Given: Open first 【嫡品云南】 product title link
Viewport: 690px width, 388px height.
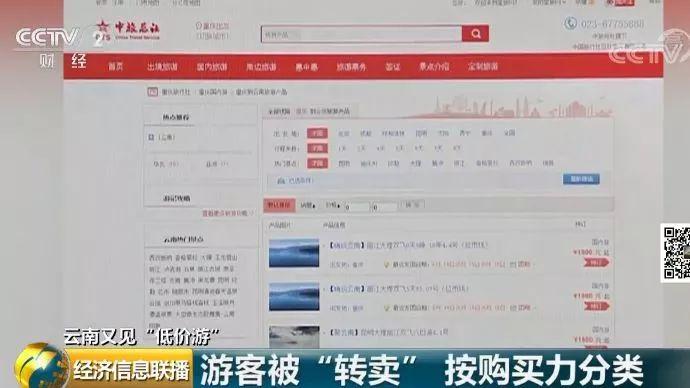Looking at the screenshot, I should 408,245.
